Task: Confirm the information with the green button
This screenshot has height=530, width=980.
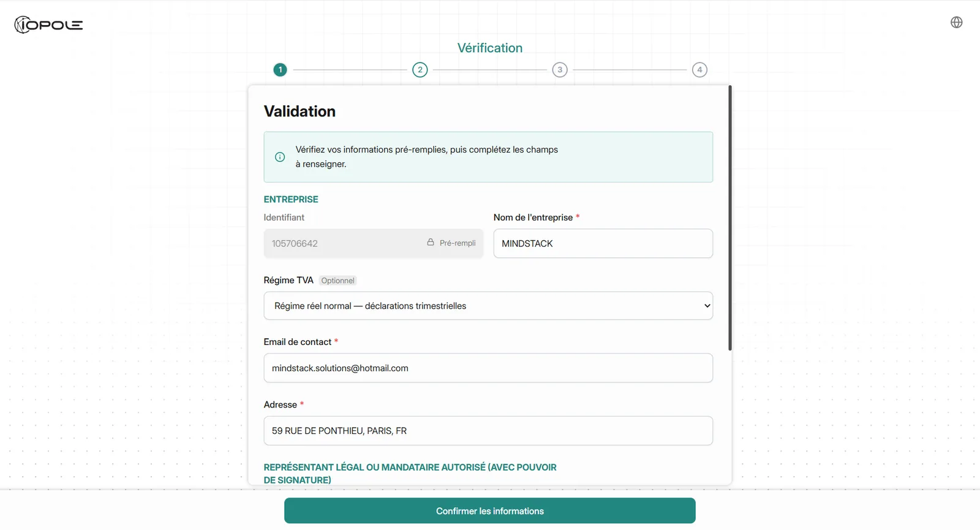Action: pos(489,511)
